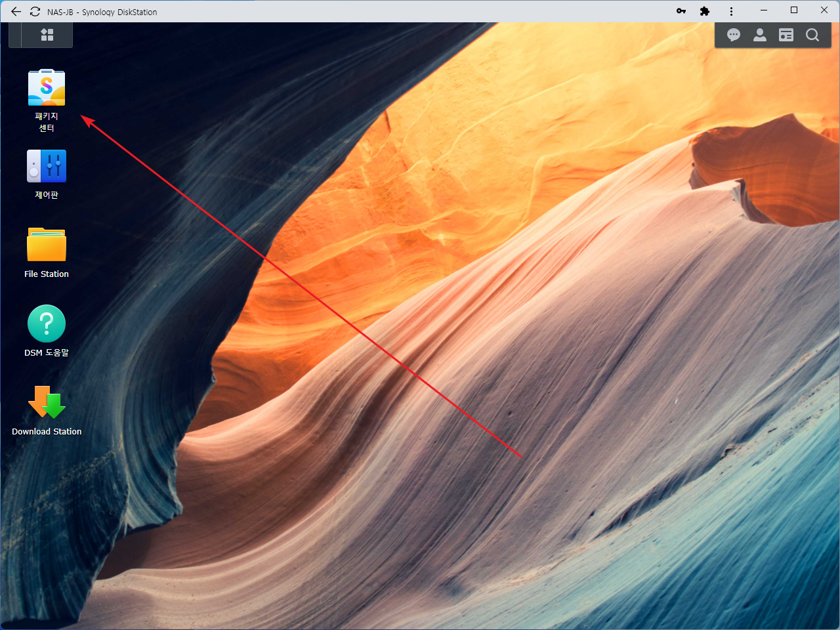840x630 pixels.
Task: Open the notifications speech bubble icon
Action: [x=734, y=35]
